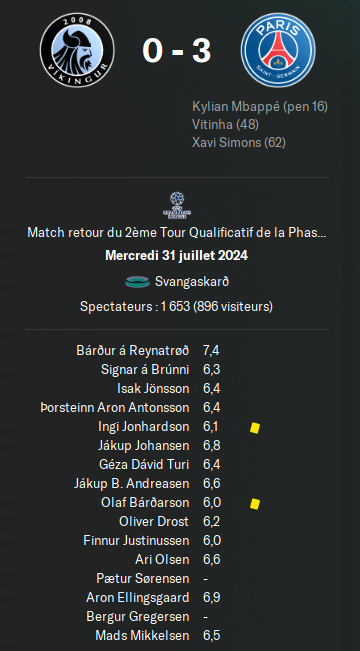
Task: Click the 0 - 3 match score
Action: coord(177,51)
